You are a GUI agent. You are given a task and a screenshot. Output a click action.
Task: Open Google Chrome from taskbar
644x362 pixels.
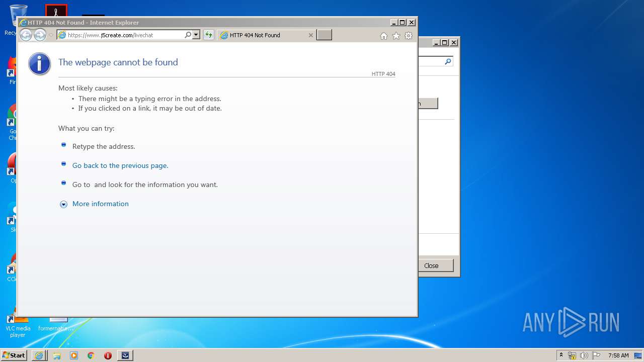point(91,355)
